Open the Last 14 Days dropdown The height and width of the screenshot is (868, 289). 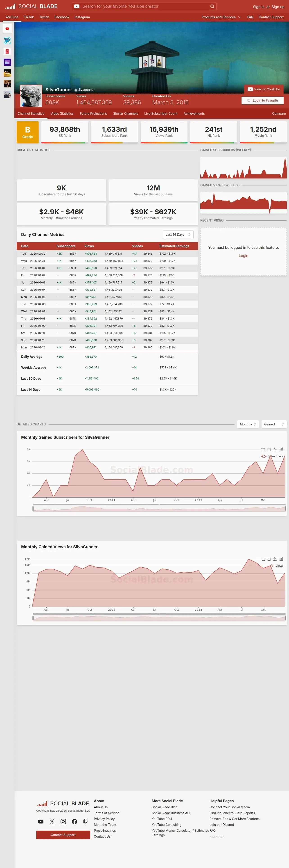(x=178, y=235)
